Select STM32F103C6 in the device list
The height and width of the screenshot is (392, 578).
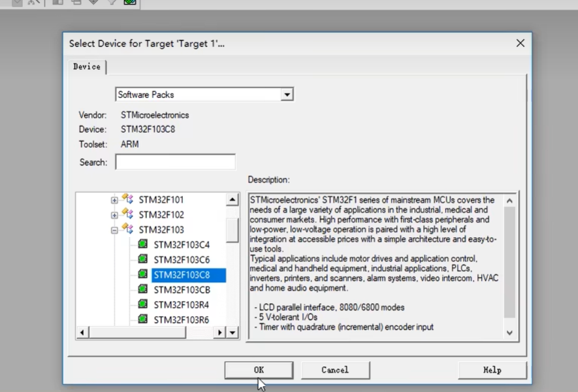tap(182, 260)
